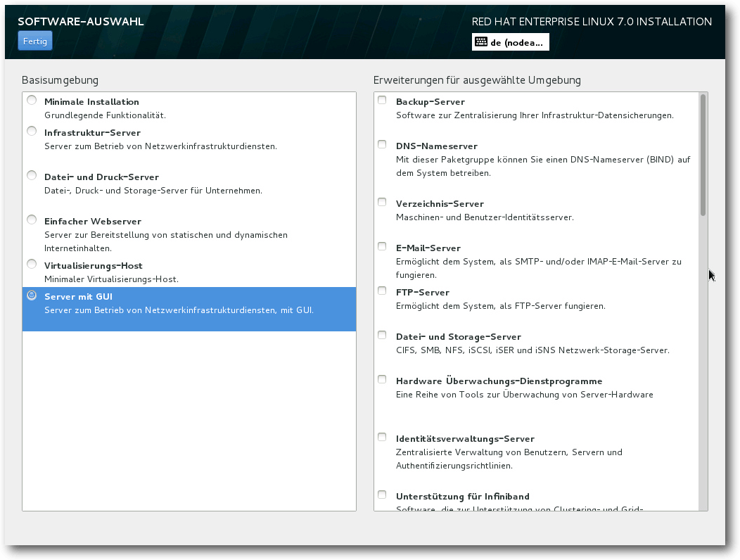Screen dimensions: 740x560
Task: Select Virtualisierungs-Host radio button
Action: point(32,264)
